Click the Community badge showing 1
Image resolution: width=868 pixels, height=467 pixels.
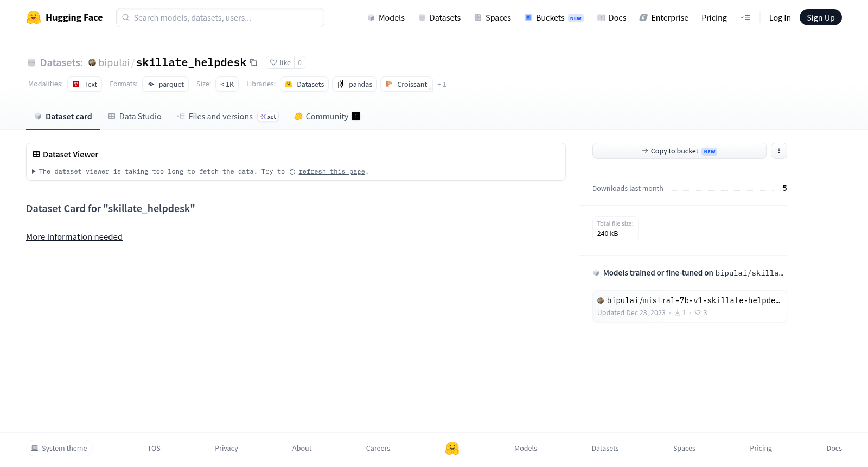[x=356, y=116]
